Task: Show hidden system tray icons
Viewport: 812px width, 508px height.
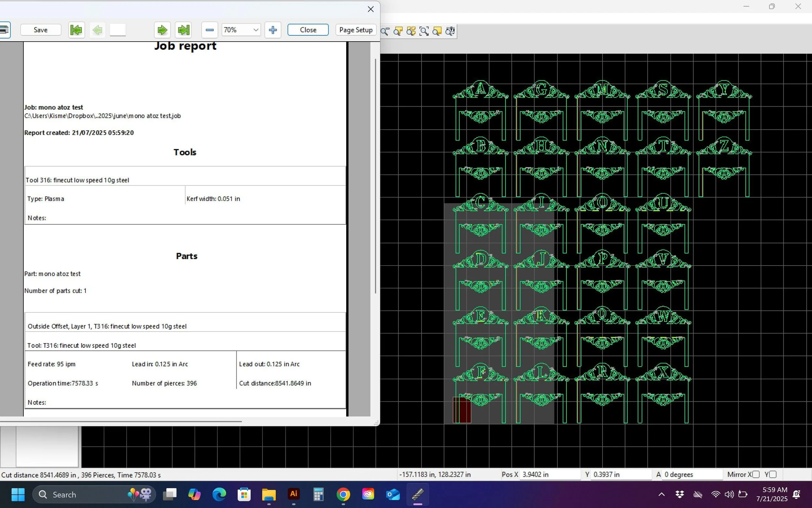Action: point(661,494)
